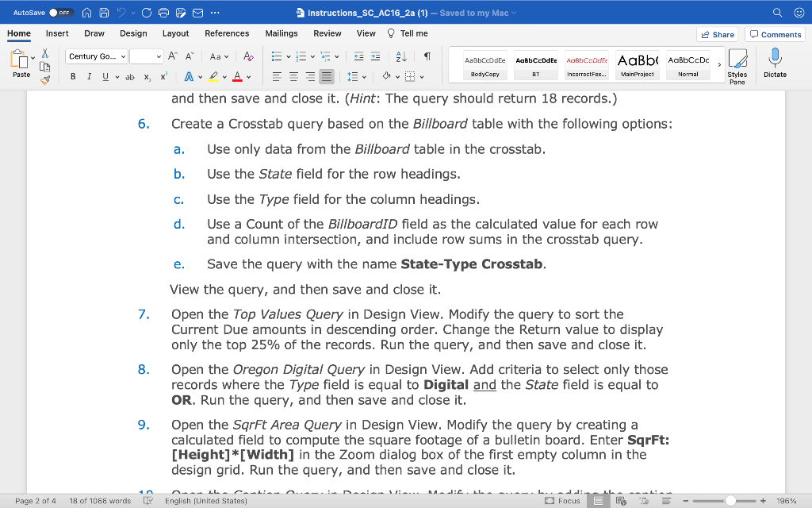Toggle bold formatting
The image size is (812, 508).
pos(72,76)
